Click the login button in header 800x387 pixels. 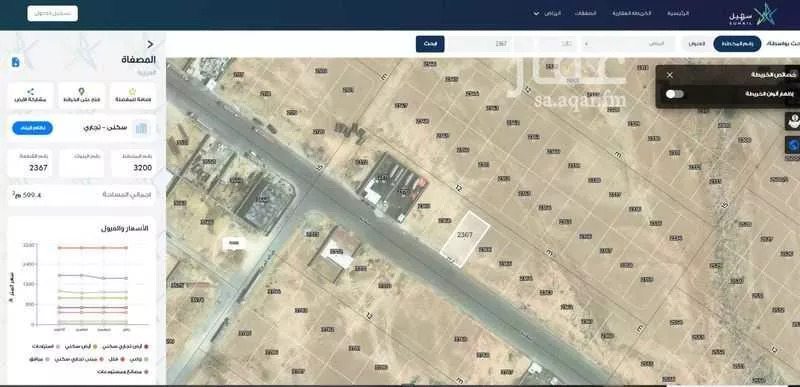pos(53,13)
